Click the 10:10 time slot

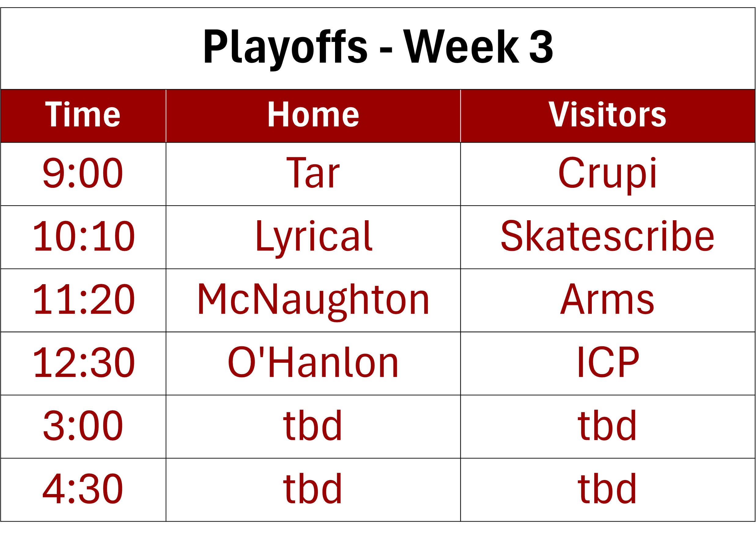tap(83, 236)
